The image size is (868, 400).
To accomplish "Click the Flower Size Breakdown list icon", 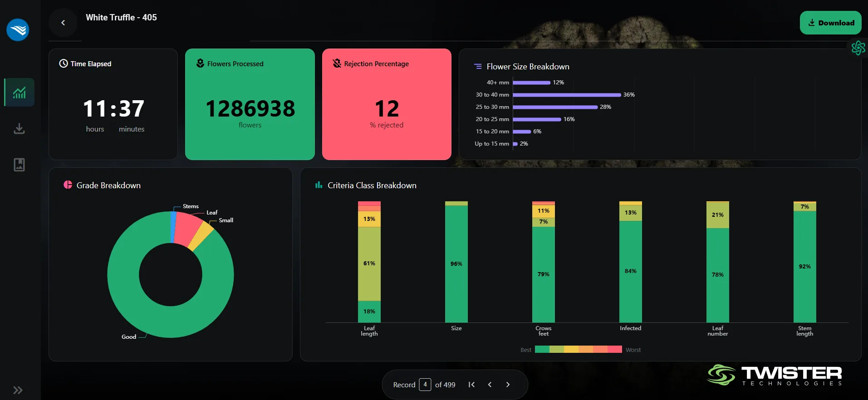I will (478, 66).
